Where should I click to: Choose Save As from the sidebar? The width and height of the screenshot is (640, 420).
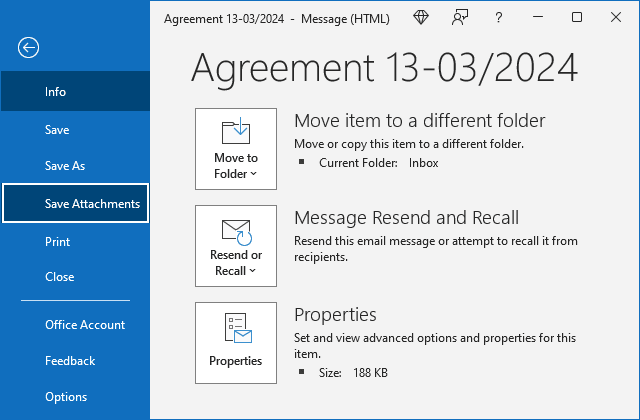(x=65, y=166)
